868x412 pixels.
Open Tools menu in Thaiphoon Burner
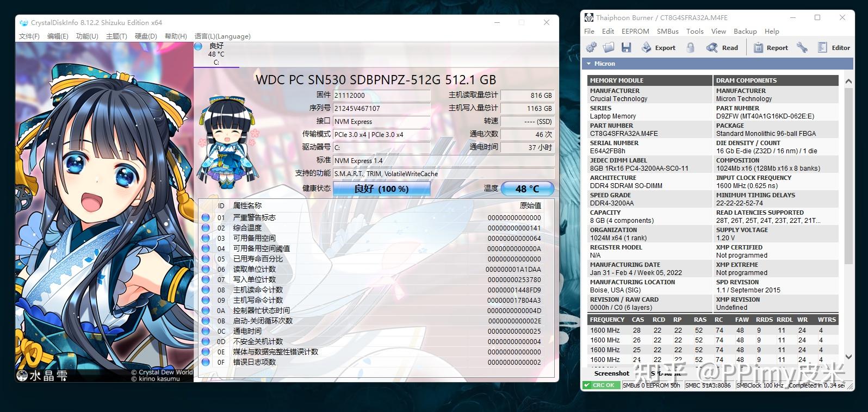695,32
